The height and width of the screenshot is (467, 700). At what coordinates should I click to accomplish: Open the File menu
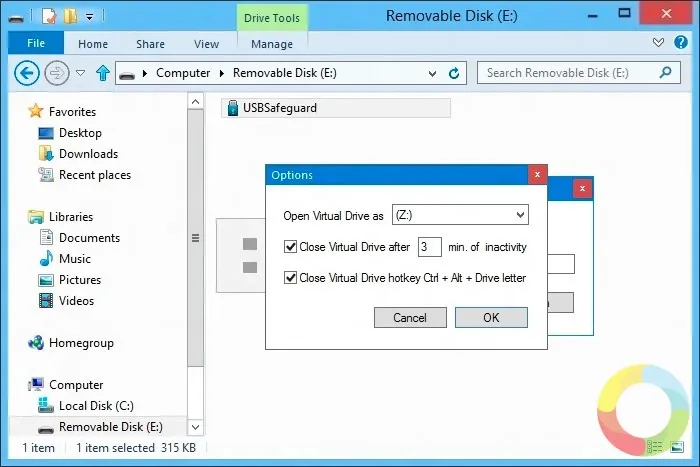click(x=36, y=43)
